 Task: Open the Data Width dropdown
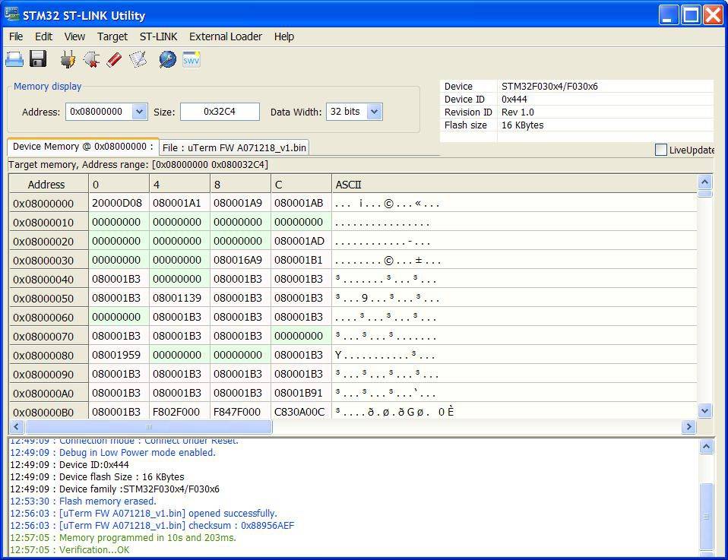click(374, 112)
